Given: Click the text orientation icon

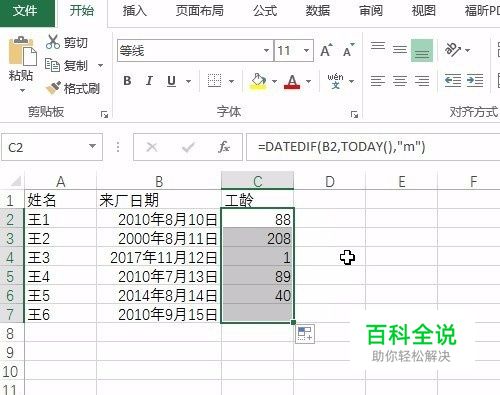Looking at the screenshot, I should (x=453, y=50).
